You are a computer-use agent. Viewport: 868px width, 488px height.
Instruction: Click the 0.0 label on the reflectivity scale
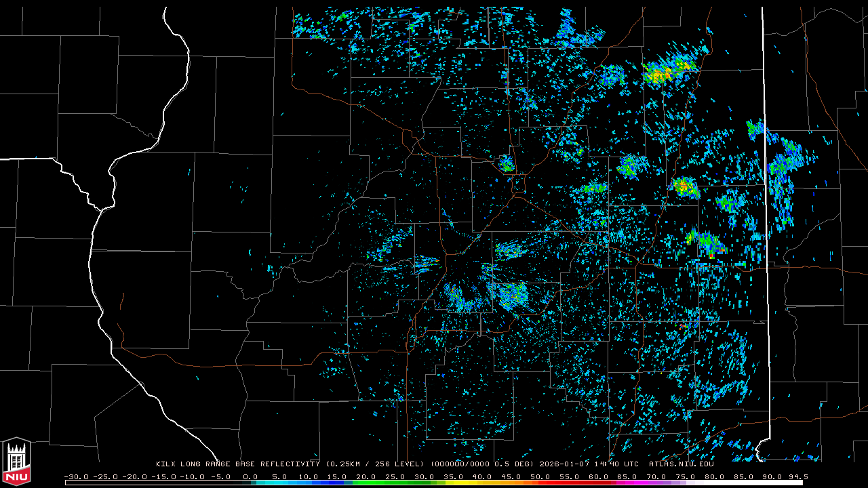250,476
